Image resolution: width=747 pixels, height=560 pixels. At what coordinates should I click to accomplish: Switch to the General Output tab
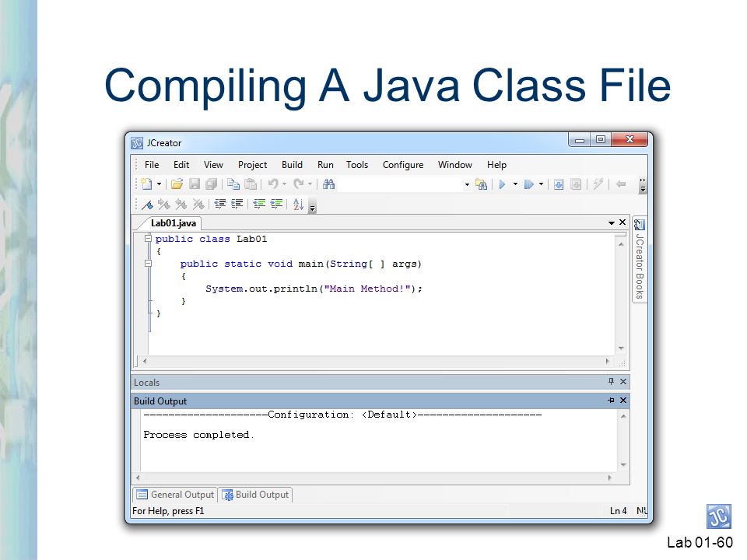click(x=175, y=495)
